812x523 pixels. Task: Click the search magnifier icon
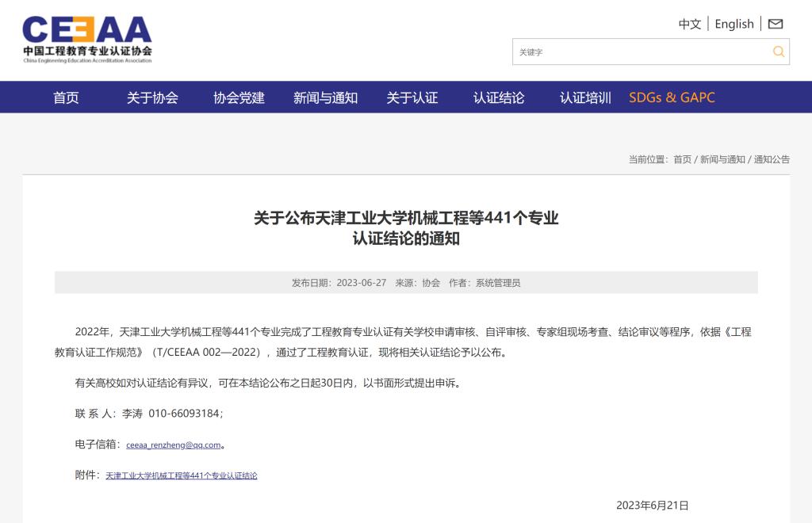(x=779, y=52)
